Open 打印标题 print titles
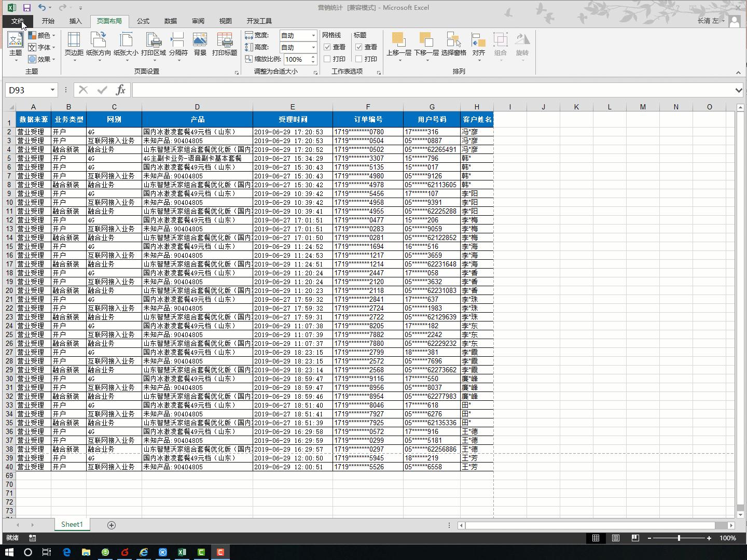Image resolution: width=747 pixels, height=560 pixels. [224, 44]
